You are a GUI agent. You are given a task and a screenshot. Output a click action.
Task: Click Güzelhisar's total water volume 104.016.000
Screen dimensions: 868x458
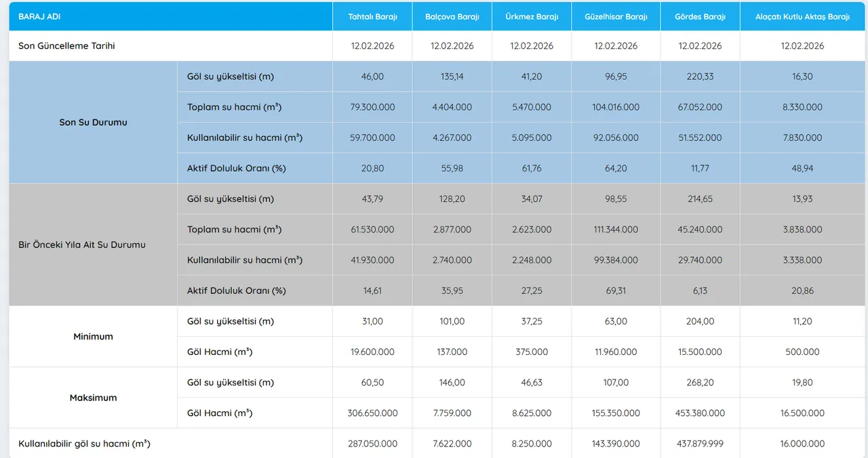[616, 107]
